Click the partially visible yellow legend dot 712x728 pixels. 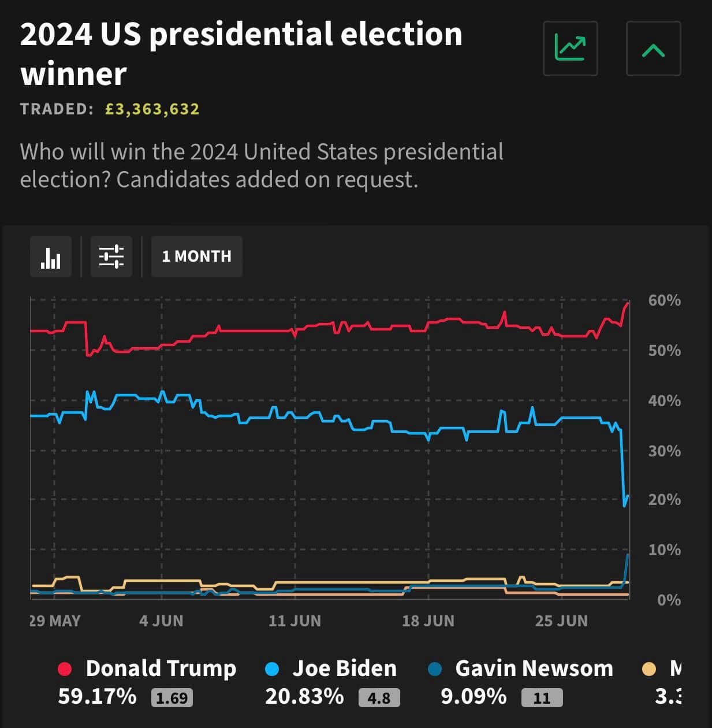(649, 669)
